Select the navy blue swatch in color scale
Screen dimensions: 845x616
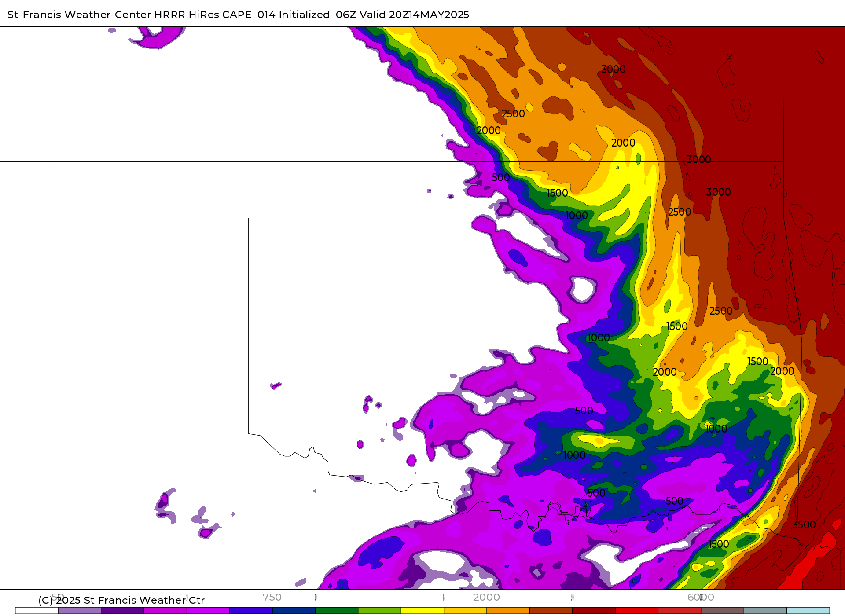[x=294, y=611]
